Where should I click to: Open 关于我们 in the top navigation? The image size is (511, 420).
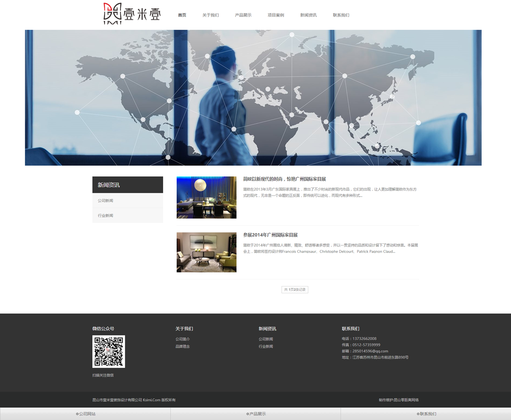[x=210, y=15]
